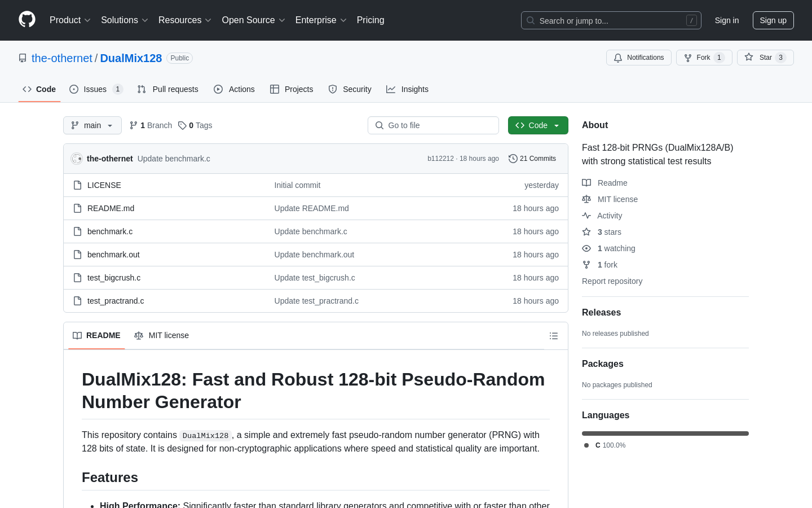Click the Releases heading

click(x=601, y=313)
